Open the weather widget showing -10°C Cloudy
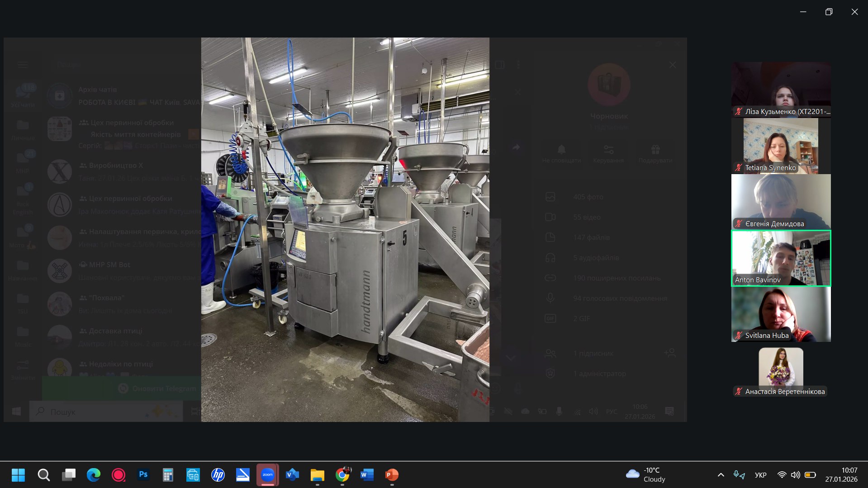This screenshot has height=488, width=868. [645, 475]
